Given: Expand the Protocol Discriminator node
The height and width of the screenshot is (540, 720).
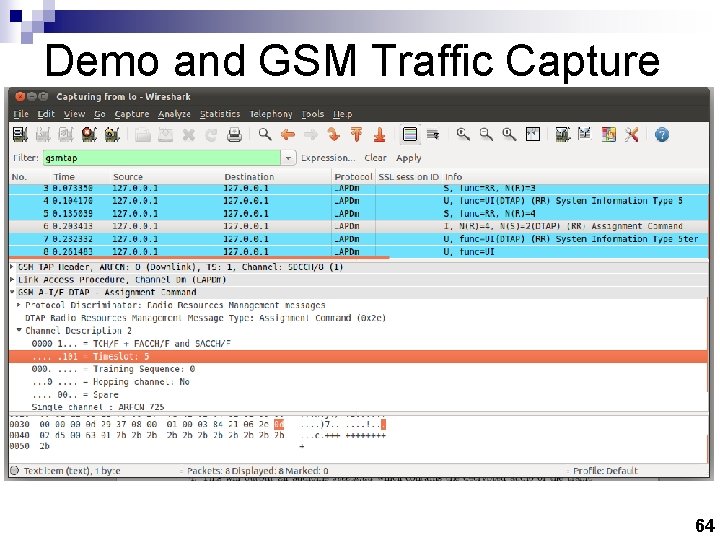Looking at the screenshot, I should pos(19,305).
